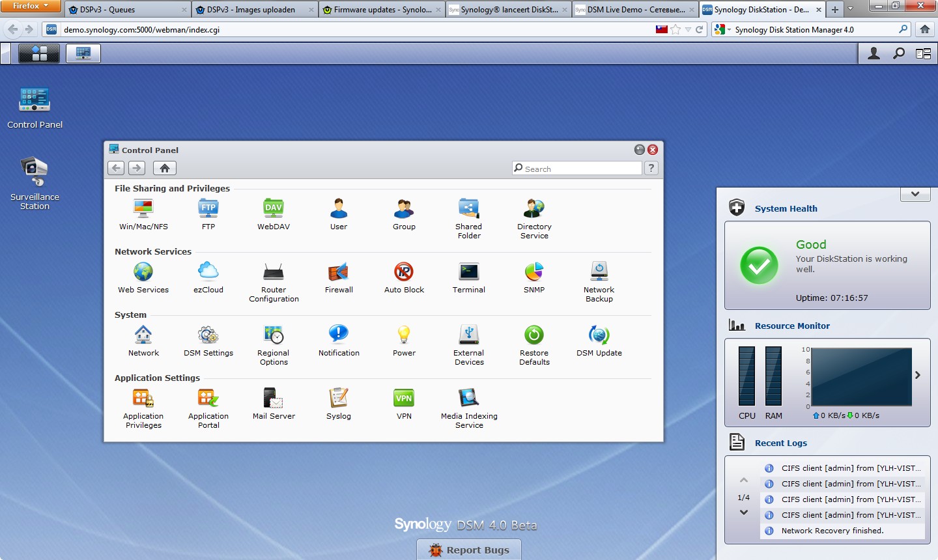Open Surveillance Station desktop shortcut

35,184
